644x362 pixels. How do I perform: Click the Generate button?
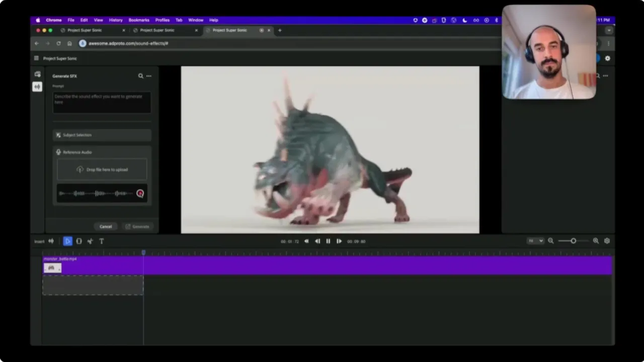click(137, 226)
